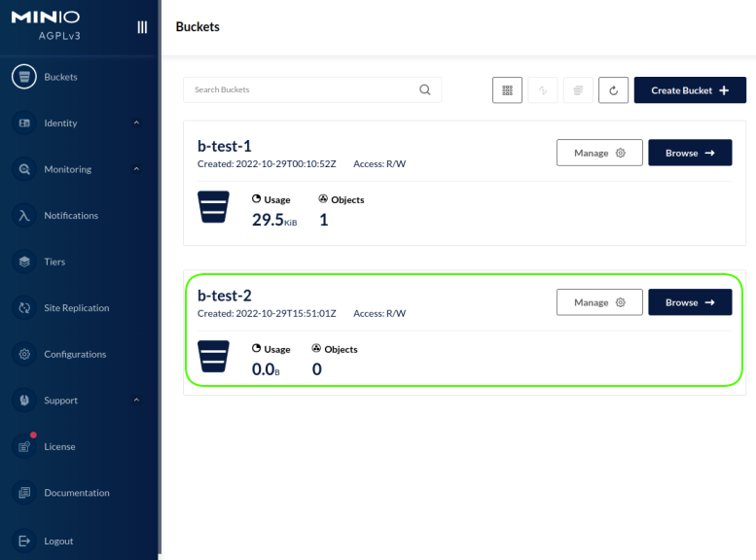Click the b-test-2 bucket icon
The image size is (756, 560).
pos(213,357)
